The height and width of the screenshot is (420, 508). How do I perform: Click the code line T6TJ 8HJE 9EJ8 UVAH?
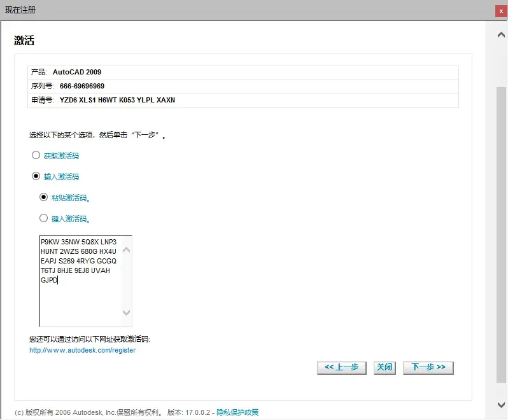click(x=75, y=270)
